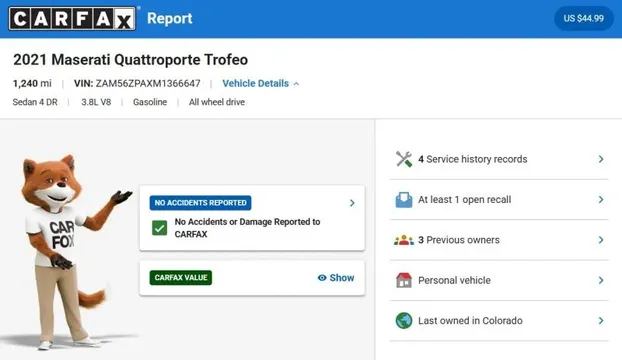The height and width of the screenshot is (360, 622).
Task: Click the Report heading text
Action: [x=170, y=18]
